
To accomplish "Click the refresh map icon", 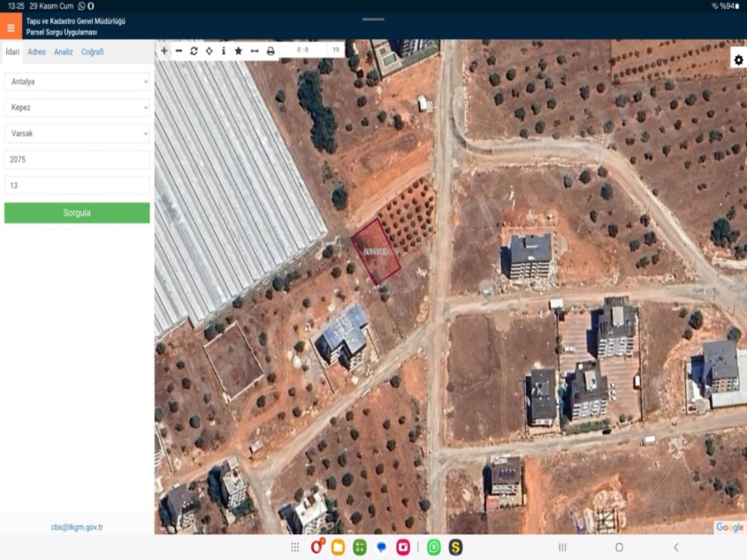I will pos(194,51).
